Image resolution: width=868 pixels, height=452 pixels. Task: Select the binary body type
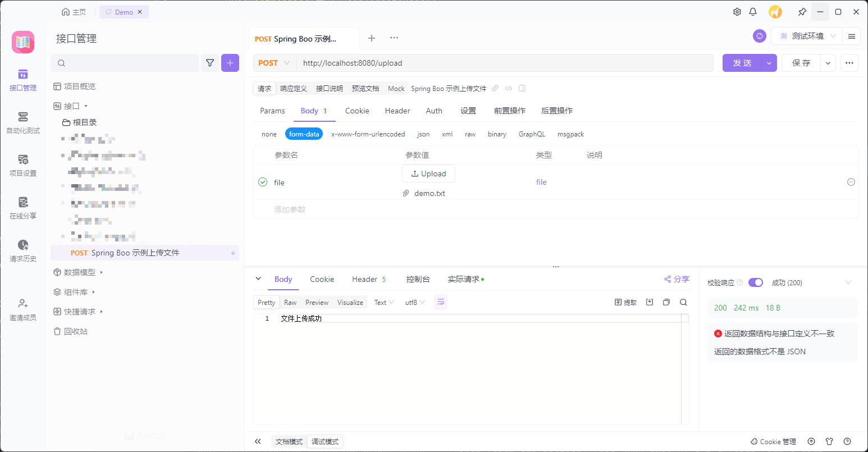(x=497, y=134)
